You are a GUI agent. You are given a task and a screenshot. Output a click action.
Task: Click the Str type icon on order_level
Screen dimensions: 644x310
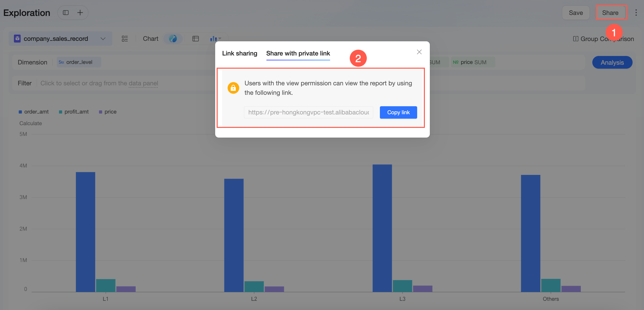tap(62, 62)
